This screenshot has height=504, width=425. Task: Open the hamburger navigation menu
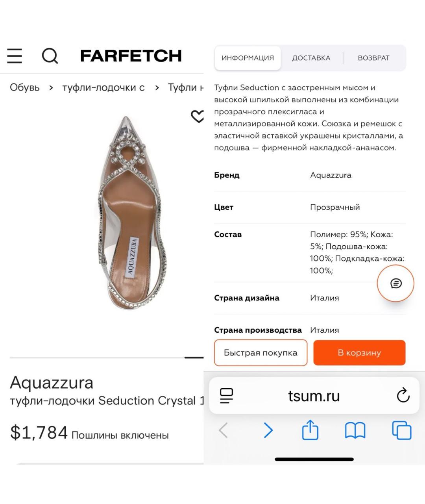tap(15, 57)
